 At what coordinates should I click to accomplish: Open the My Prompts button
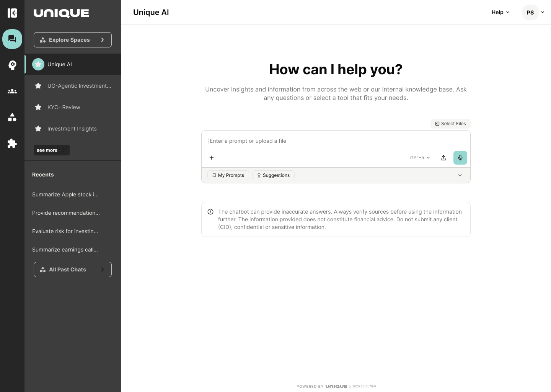[x=228, y=175]
